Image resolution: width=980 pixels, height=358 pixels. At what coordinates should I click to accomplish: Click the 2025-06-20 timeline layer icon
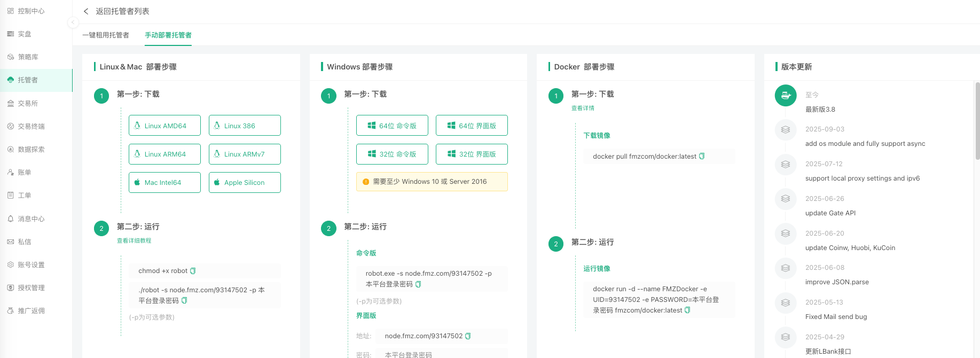coord(786,233)
